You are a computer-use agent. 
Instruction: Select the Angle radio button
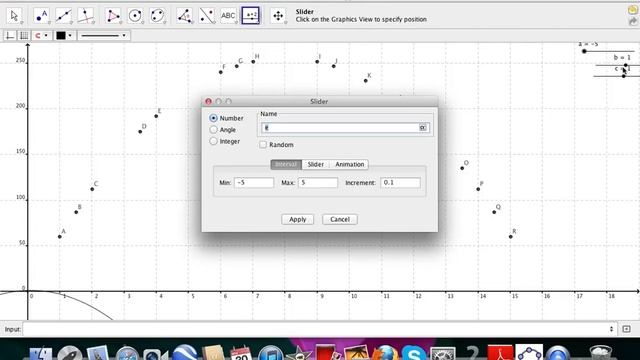coord(213,130)
